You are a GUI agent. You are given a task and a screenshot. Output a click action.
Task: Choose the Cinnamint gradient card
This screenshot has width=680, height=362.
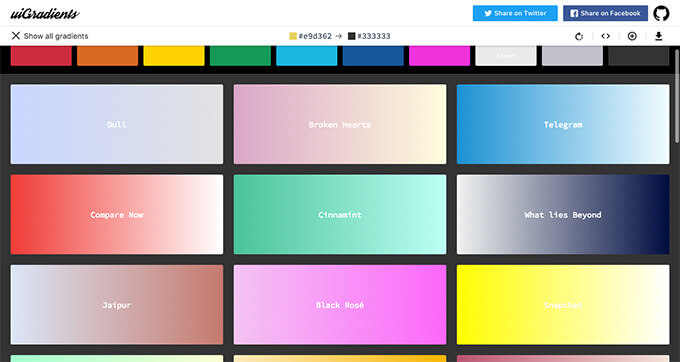tap(340, 215)
